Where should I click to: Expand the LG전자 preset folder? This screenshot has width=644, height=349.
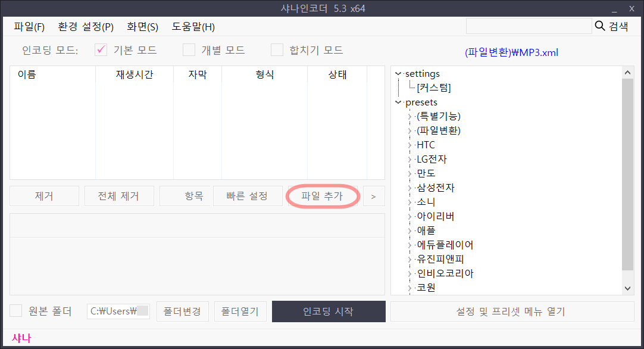[x=409, y=160]
